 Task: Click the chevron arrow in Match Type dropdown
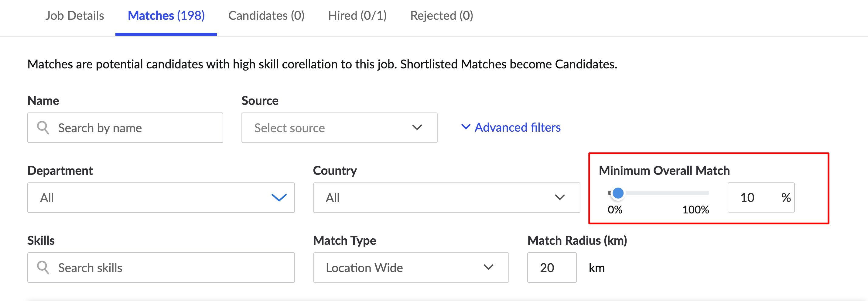(488, 268)
